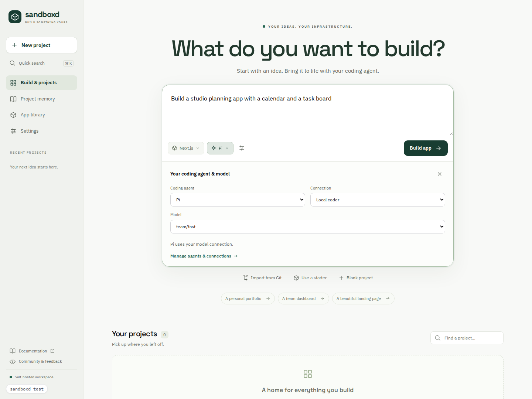Open the Connection dropdown showing Local coder
This screenshot has height=399, width=532.
tap(378, 200)
